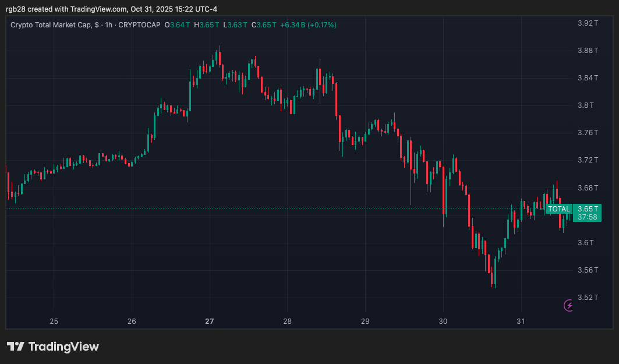This screenshot has width=619, height=364.
Task: Click the 3.52T price scale label
Action: (588, 297)
